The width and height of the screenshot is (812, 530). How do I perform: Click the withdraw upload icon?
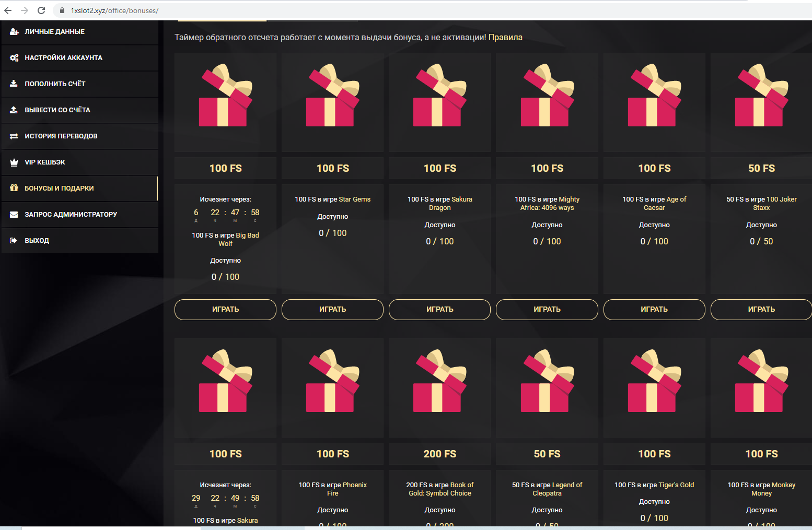click(x=14, y=110)
